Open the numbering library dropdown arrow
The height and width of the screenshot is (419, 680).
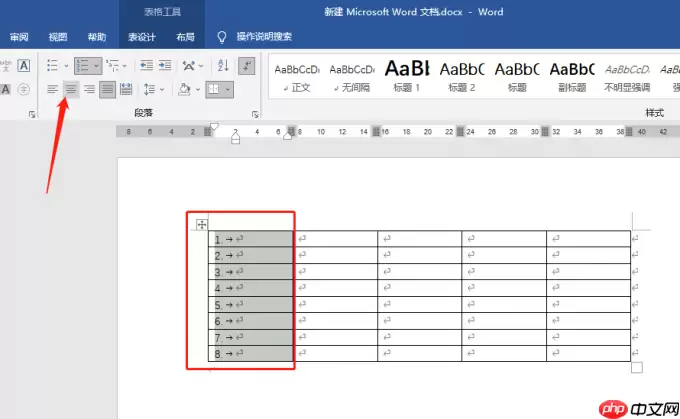click(x=96, y=66)
